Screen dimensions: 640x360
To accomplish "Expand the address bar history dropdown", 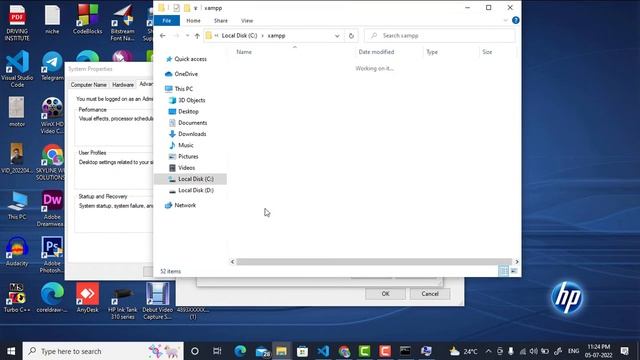I will [x=337, y=36].
